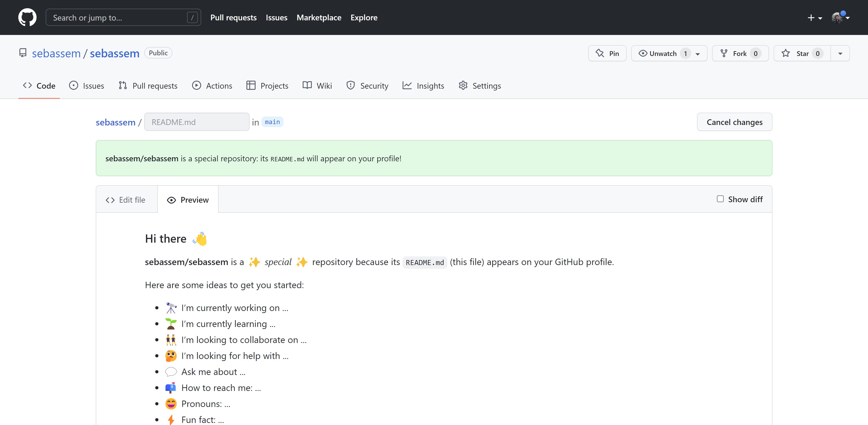The width and height of the screenshot is (868, 425).
Task: Click the README.md filename input field
Action: 197,122
